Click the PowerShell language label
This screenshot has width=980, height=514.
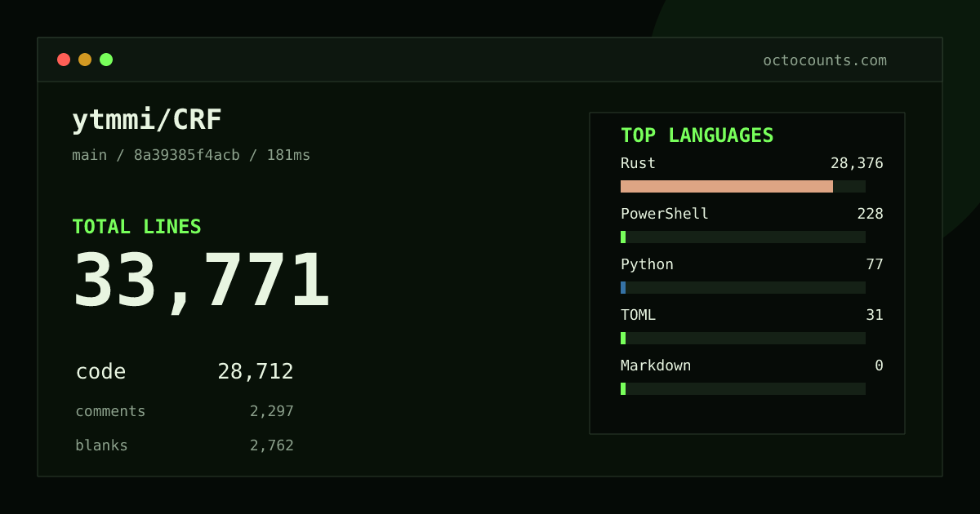665,214
